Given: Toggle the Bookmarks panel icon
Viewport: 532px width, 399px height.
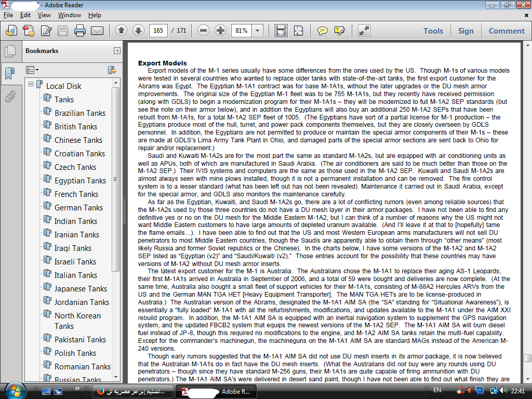Looking at the screenshot, I should point(10,73).
